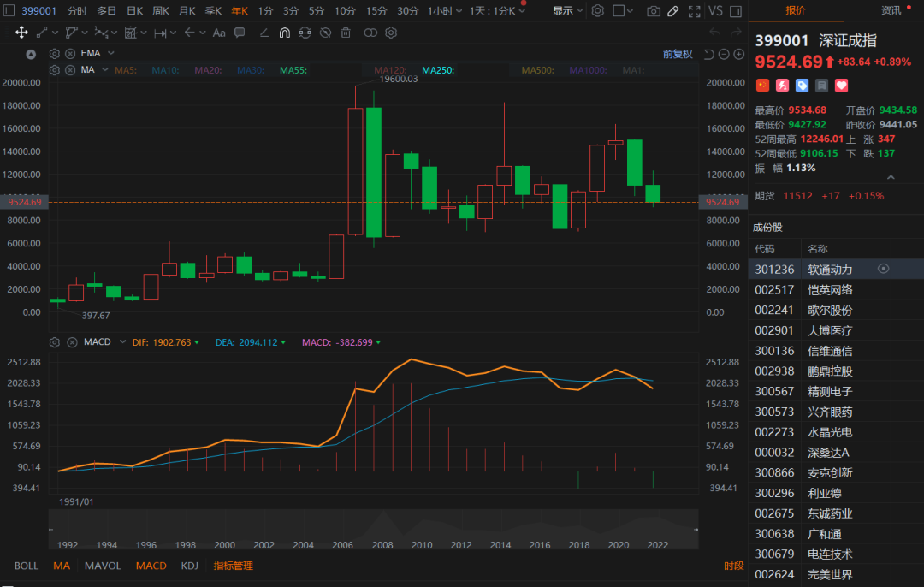
Task: Collapse quote details chevron
Action: [x=891, y=177]
